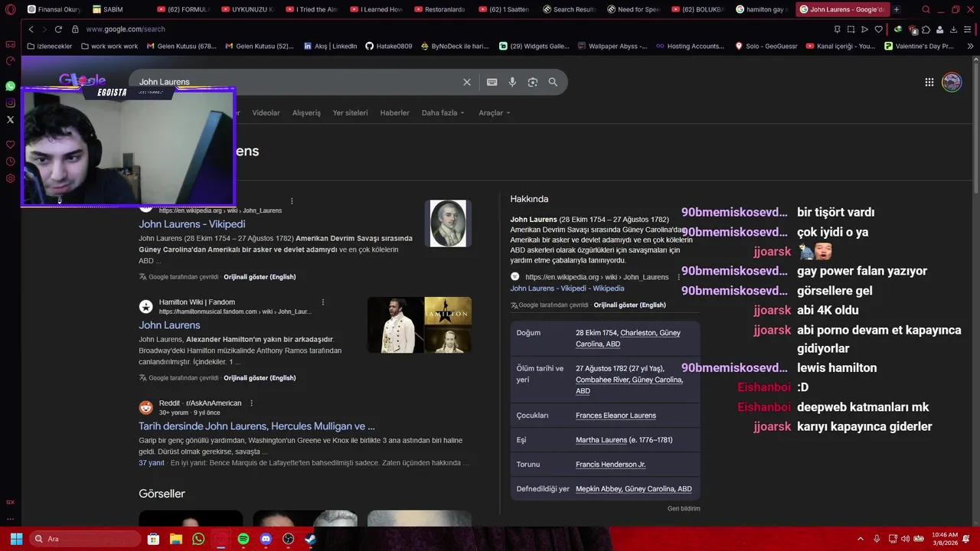Expand the Daha fazla dropdown
Image resolution: width=980 pixels, height=551 pixels.
(443, 112)
